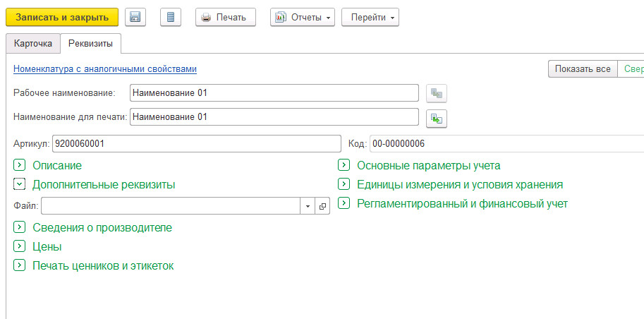Screen dimensions: 644x319
Task: Open the Перейти dropdown menu
Action: point(370,17)
